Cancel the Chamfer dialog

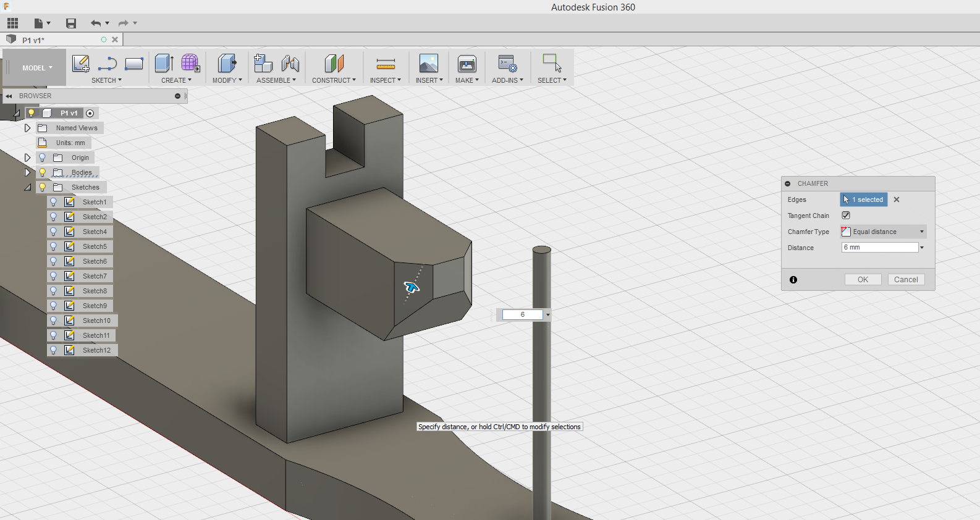pos(906,280)
